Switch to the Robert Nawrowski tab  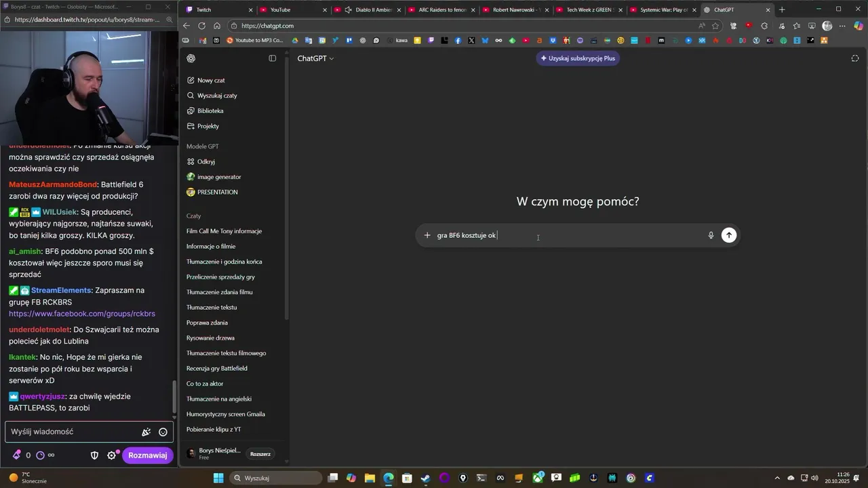515,9
